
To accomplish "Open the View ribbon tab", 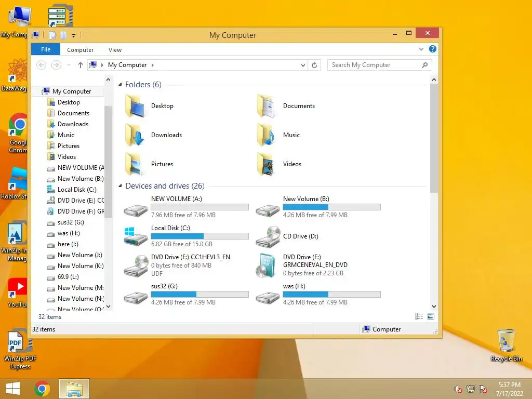I will (115, 50).
